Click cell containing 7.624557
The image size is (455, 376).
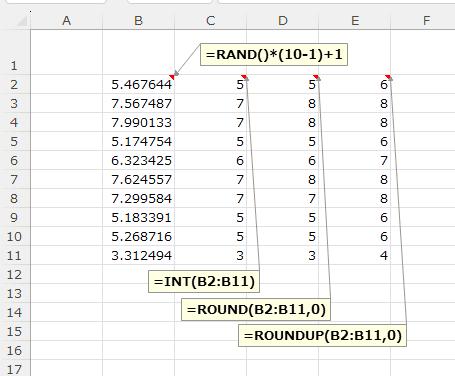pos(138,179)
